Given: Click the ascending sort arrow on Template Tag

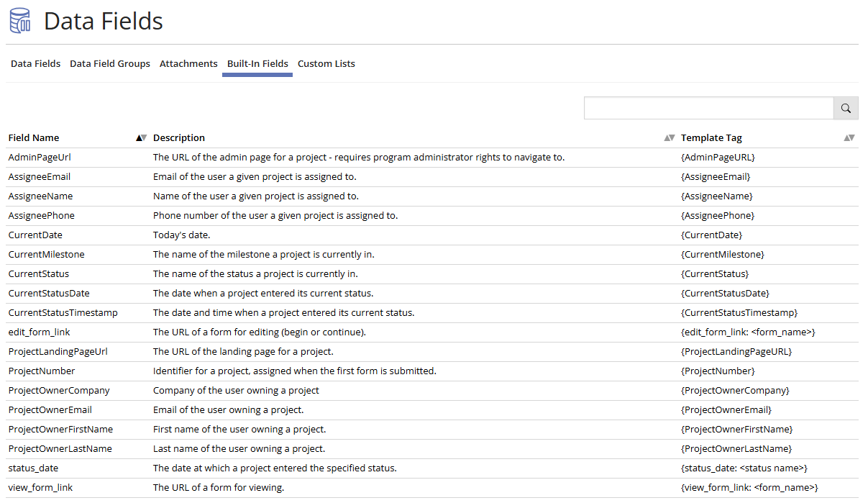Looking at the screenshot, I should click(846, 137).
